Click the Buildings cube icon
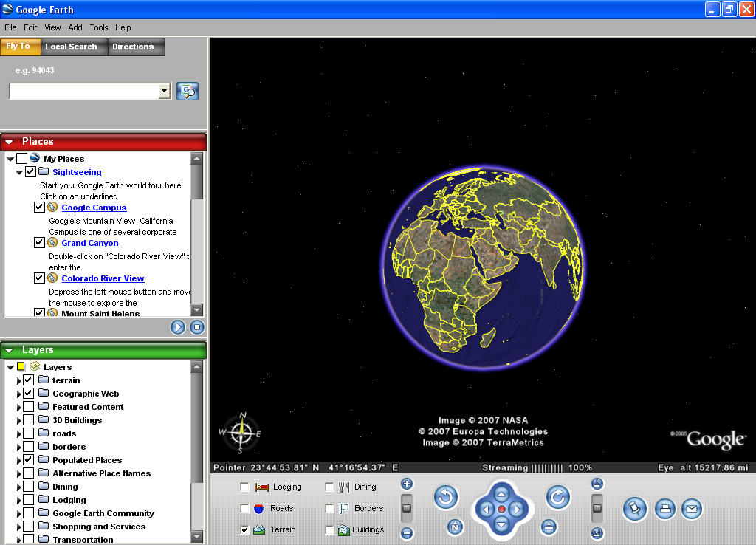 tap(344, 529)
